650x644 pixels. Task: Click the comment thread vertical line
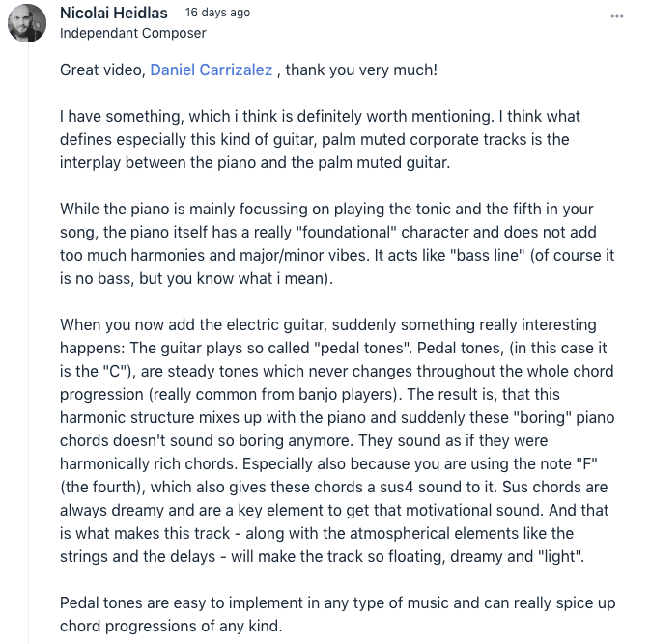coord(28,344)
